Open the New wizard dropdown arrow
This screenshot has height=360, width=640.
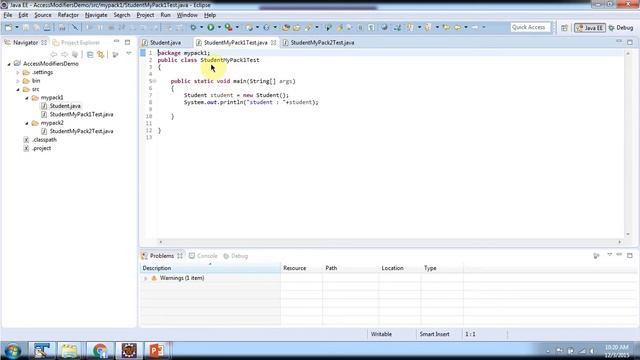[x=17, y=27]
